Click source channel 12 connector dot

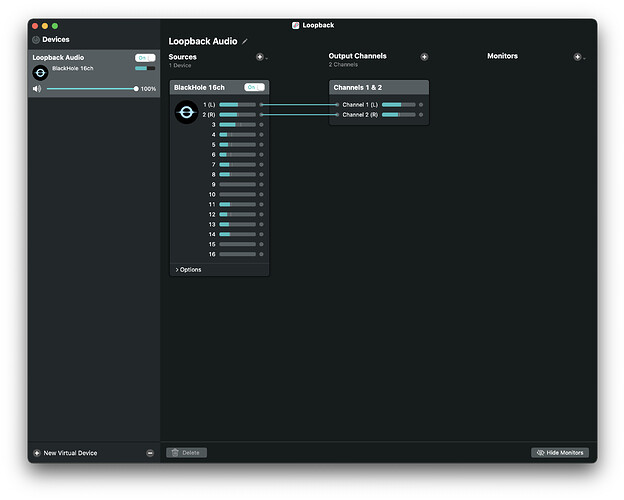(261, 214)
